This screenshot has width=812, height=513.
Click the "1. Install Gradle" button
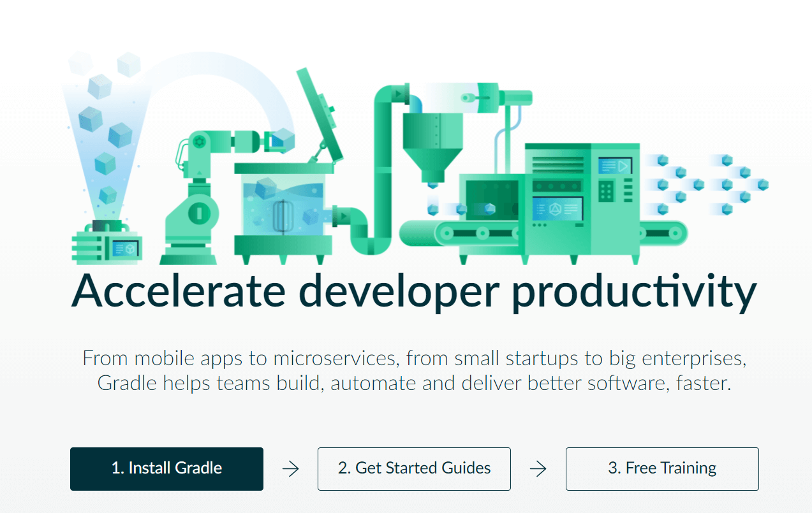(x=166, y=468)
